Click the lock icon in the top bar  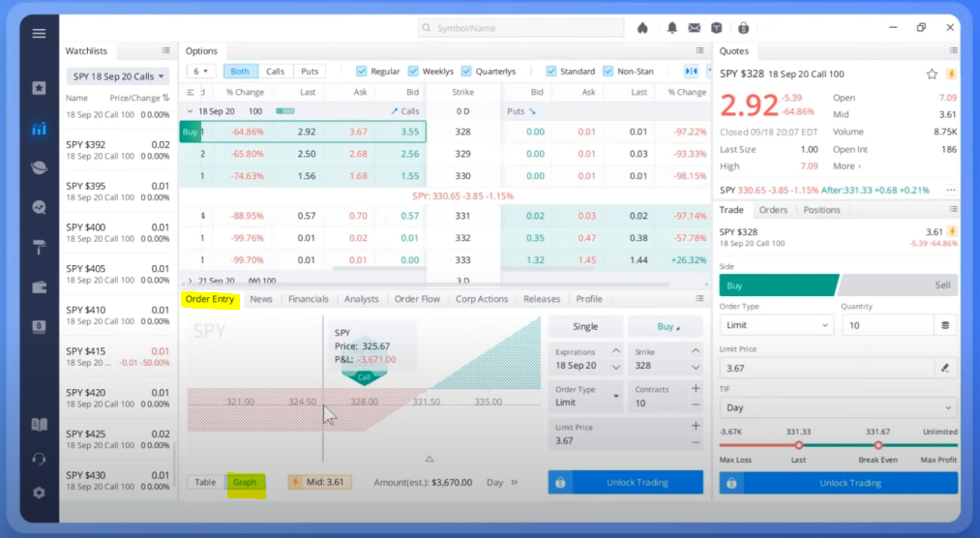point(743,27)
